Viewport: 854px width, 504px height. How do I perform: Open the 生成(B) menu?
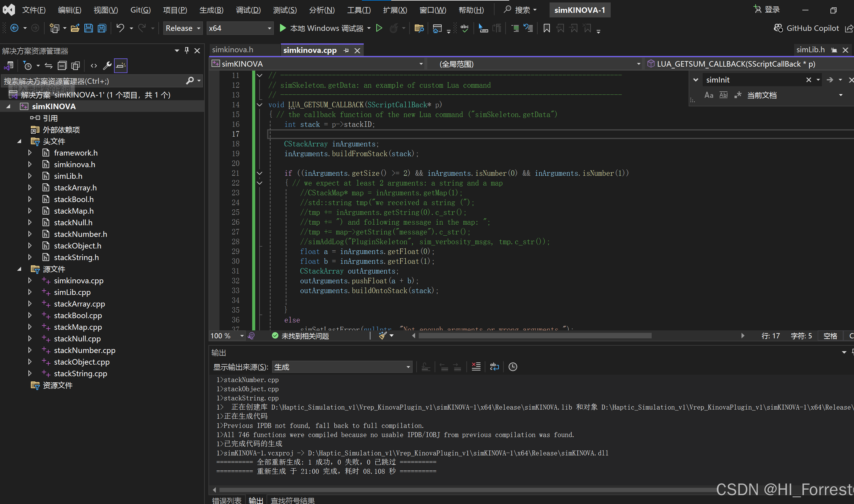pyautogui.click(x=211, y=10)
